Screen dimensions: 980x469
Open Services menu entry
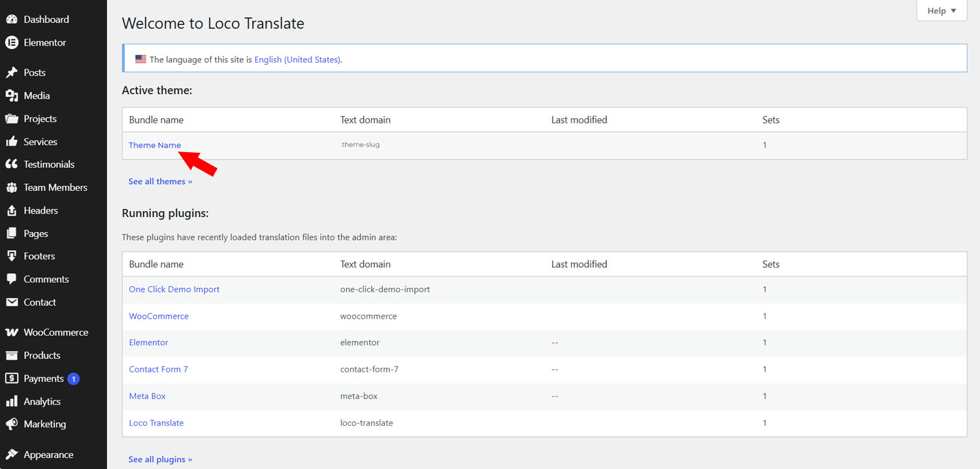(x=41, y=142)
